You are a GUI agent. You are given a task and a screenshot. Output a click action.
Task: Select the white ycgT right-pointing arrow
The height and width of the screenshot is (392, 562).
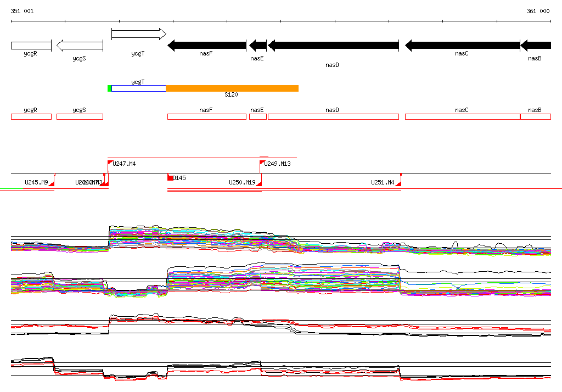click(138, 34)
